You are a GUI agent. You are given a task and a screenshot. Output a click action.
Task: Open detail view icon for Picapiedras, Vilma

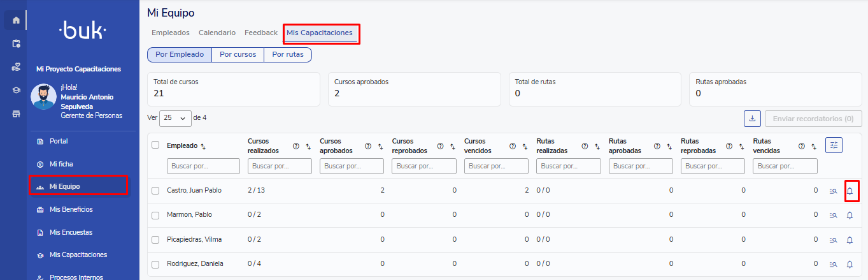coord(833,240)
